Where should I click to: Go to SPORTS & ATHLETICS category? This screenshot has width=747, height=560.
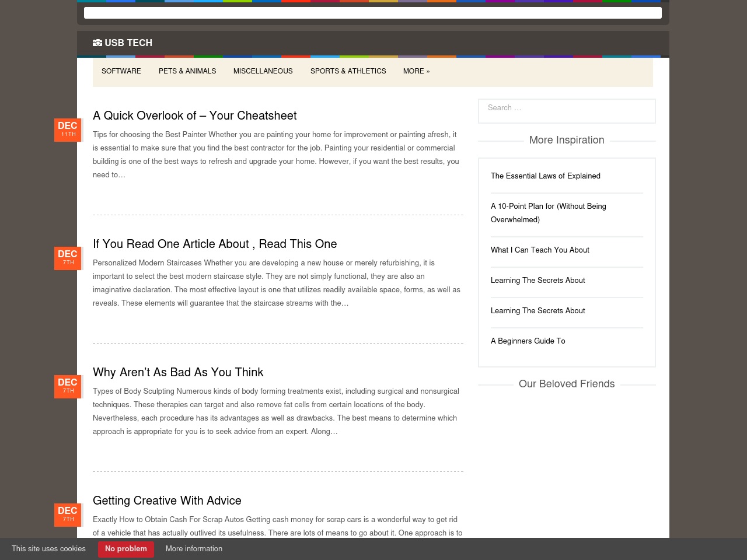[348, 71]
